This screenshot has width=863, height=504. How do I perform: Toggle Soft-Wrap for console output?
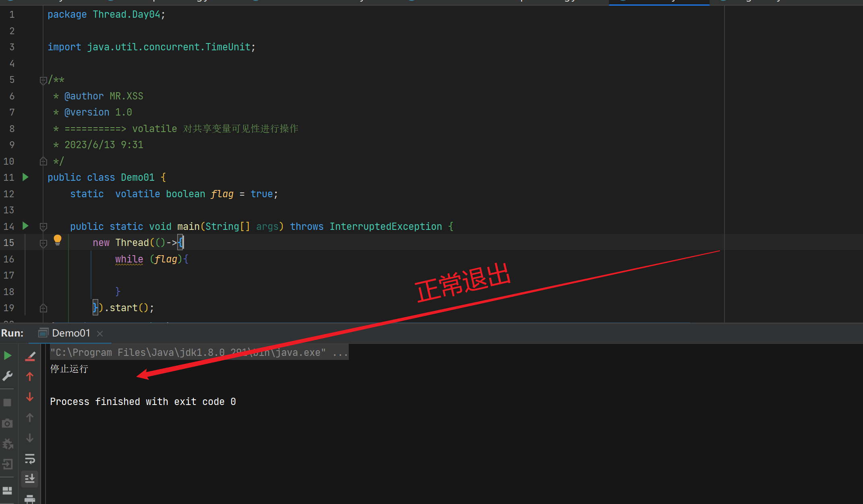(30, 459)
